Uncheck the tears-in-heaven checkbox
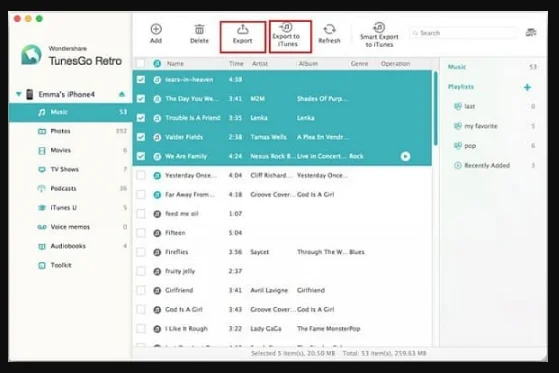This screenshot has width=559, height=373. tap(141, 80)
